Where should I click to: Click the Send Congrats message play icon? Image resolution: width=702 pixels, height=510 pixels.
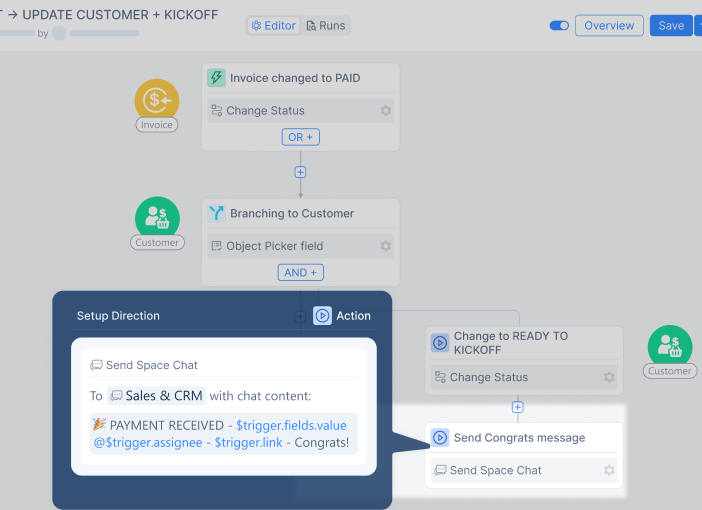point(440,438)
